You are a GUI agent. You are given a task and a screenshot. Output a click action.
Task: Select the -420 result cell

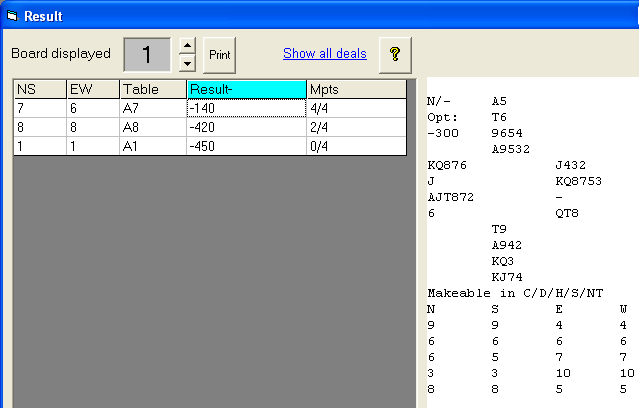coord(247,127)
